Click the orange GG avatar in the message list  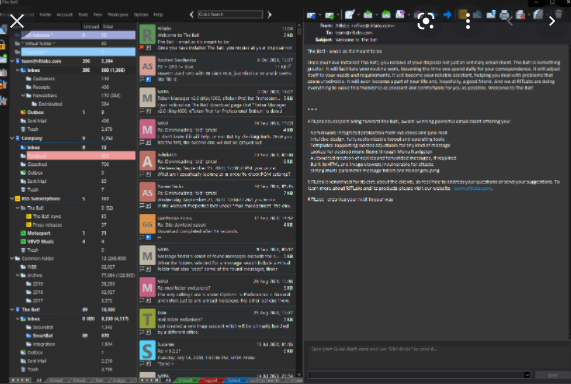pos(147,224)
